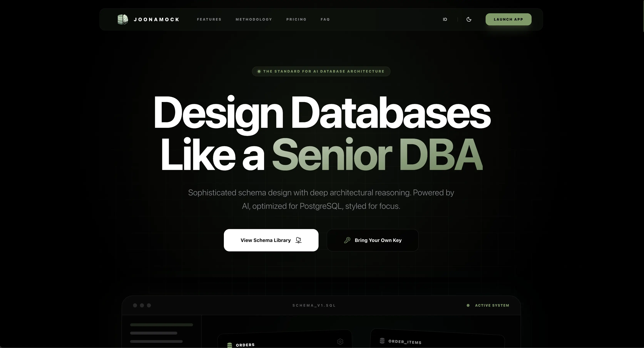Click the database icon next to order_items

(382, 340)
